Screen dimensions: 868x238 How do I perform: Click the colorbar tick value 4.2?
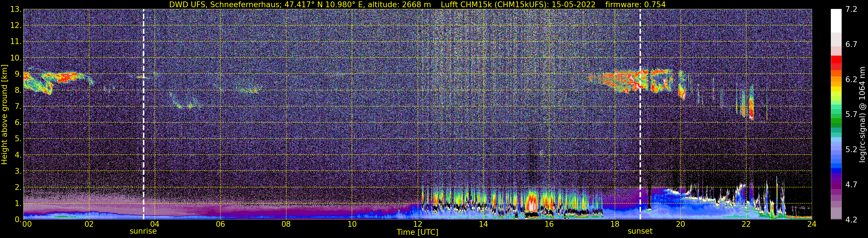pyautogui.click(x=851, y=220)
